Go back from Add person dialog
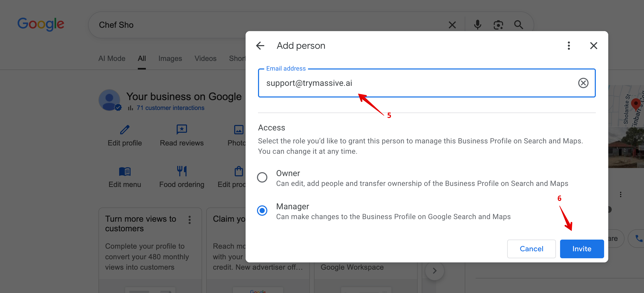Screen dimensions: 644x293 point(260,46)
